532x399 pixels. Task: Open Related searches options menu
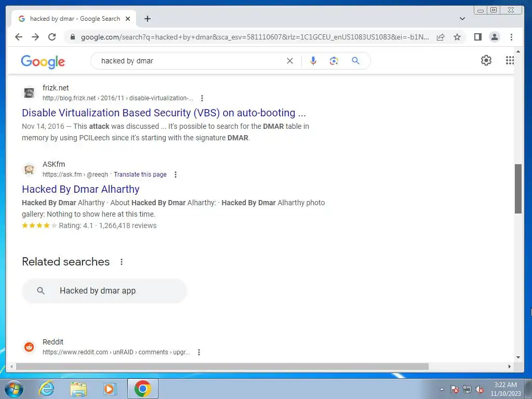122,262
